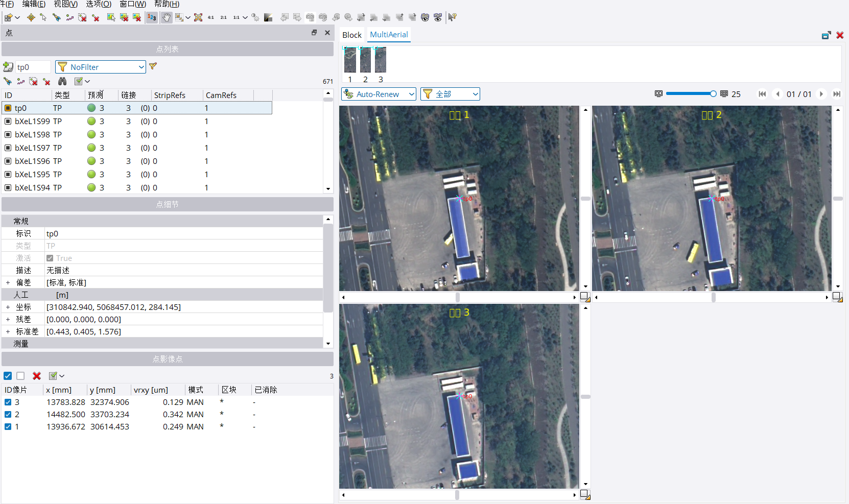849x504 pixels.
Task: Click the add new point icon beside tp0 field
Action: [8, 67]
